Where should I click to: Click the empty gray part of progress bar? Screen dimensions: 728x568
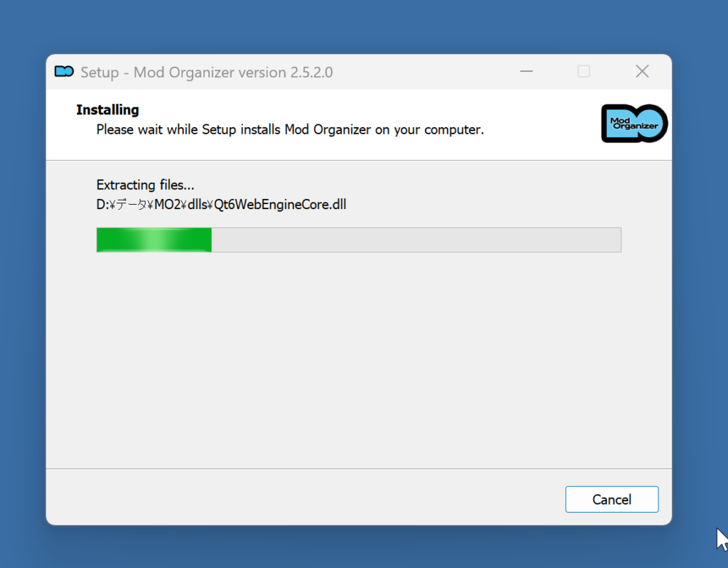pos(416,240)
